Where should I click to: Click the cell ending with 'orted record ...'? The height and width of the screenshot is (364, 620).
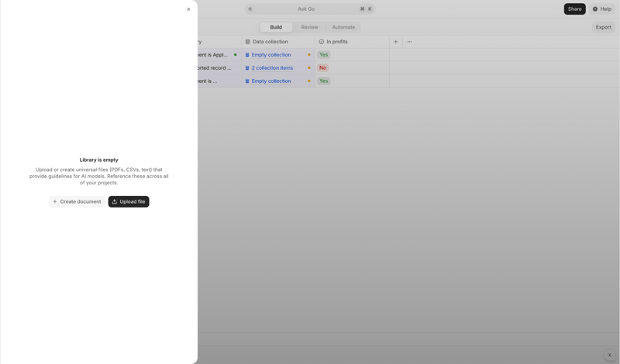tap(219, 68)
